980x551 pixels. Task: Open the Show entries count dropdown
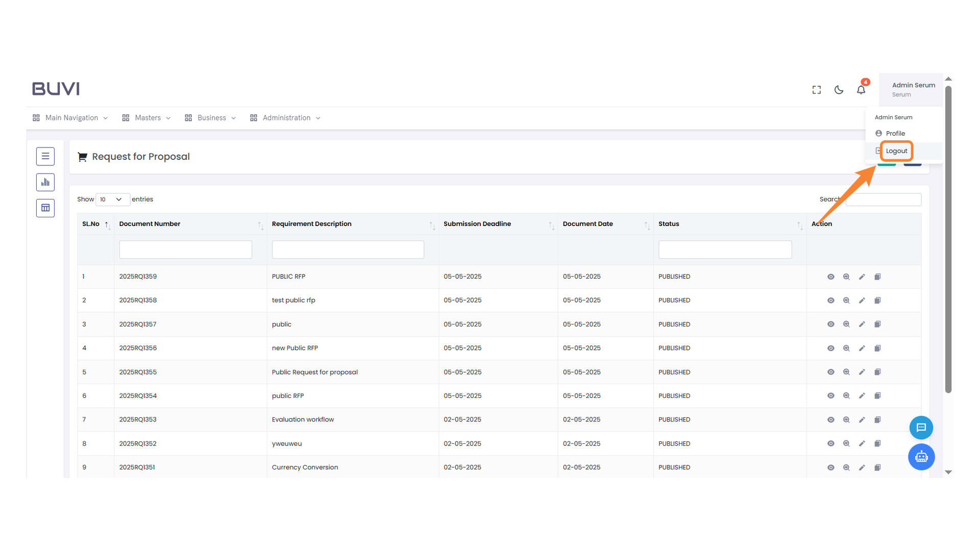[x=112, y=199]
